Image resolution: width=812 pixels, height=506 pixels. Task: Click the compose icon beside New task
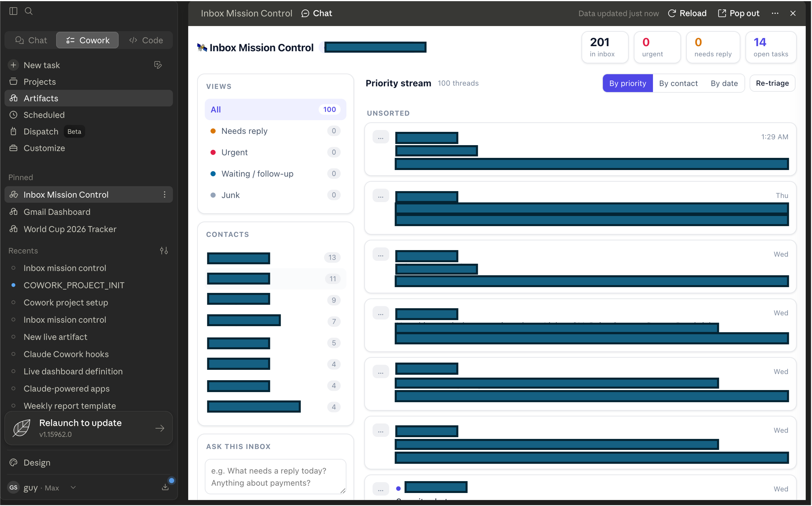(x=158, y=64)
